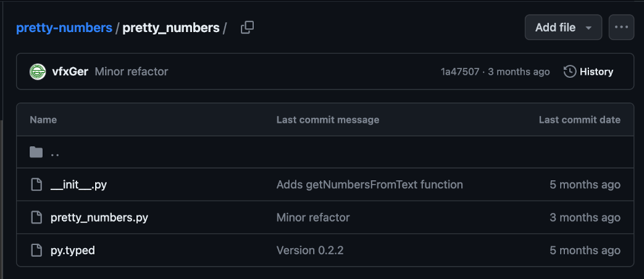The width and height of the screenshot is (644, 279).
Task: Open the 'Version 0.2.2' commit message
Action: [x=310, y=250]
